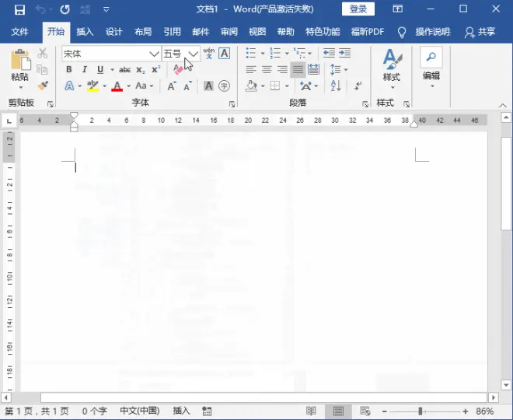The height and width of the screenshot is (420, 513).
Task: Toggle Bold formatting
Action: point(68,69)
